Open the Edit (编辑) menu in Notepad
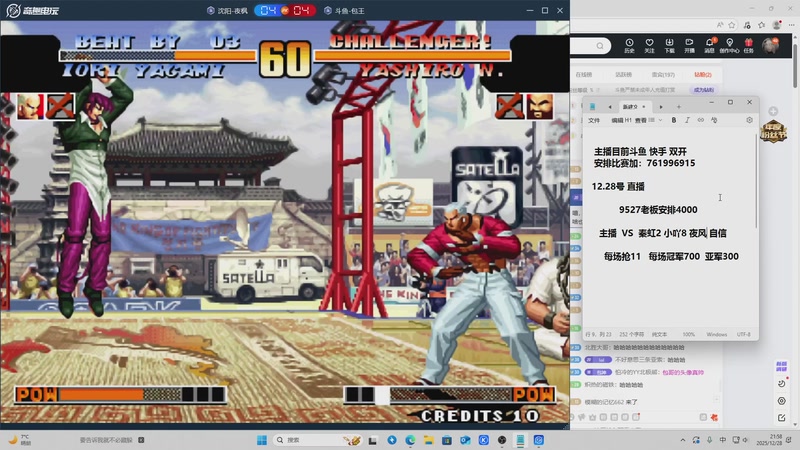Image resolution: width=800 pixels, height=450 pixels. click(x=617, y=120)
